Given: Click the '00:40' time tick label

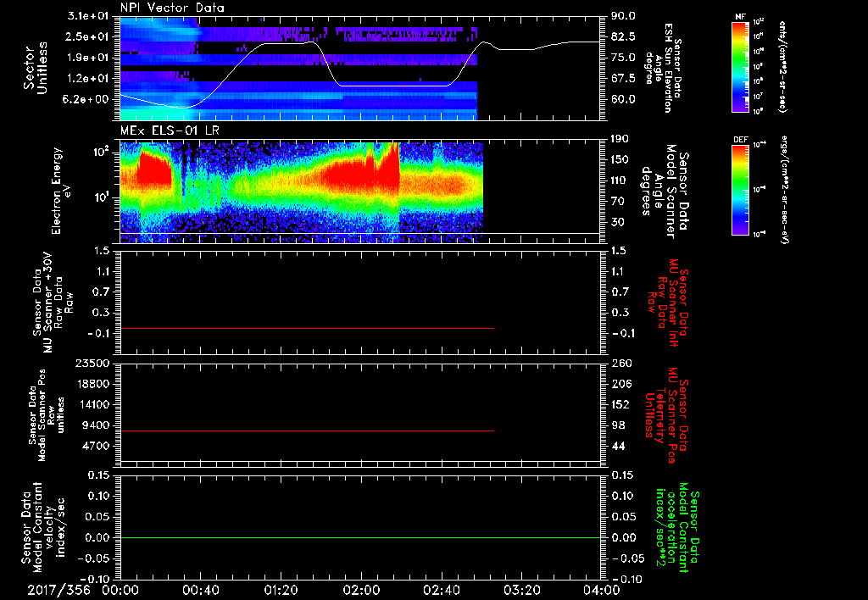Looking at the screenshot, I should tap(200, 591).
